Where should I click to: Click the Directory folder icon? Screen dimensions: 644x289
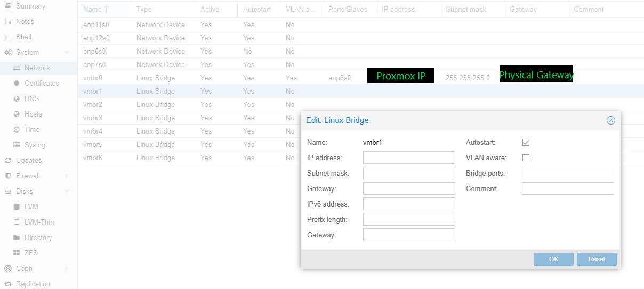[x=17, y=238]
